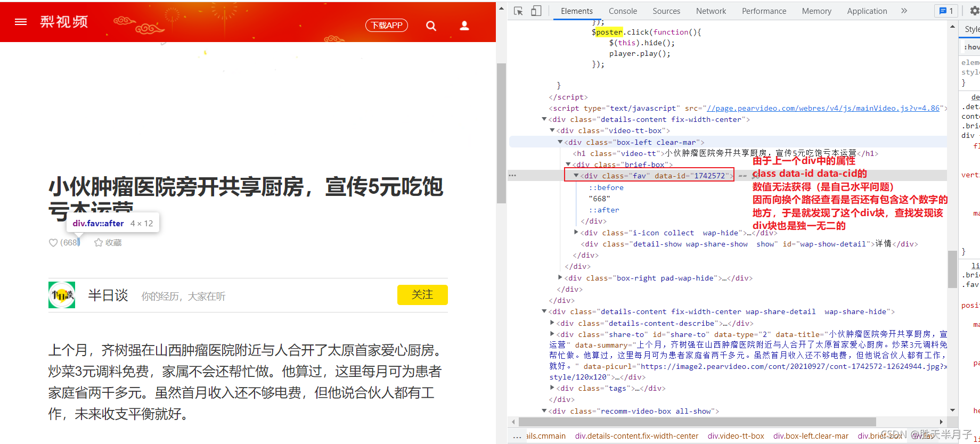Image resolution: width=980 pixels, height=444 pixels.
Task: Expand the div box-right pad-wap-hide node
Action: [x=560, y=278]
